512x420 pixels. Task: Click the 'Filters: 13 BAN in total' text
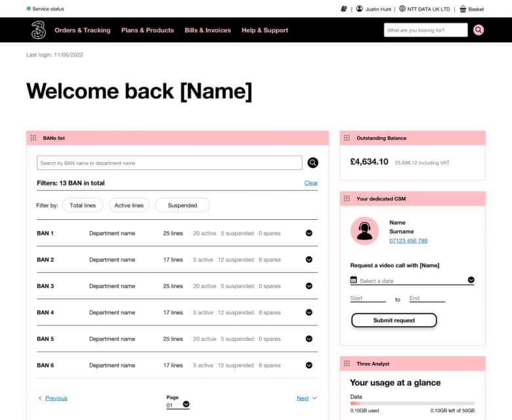point(70,182)
